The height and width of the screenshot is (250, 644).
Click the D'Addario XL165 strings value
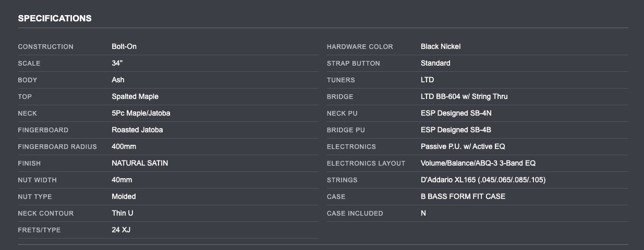[483, 180]
